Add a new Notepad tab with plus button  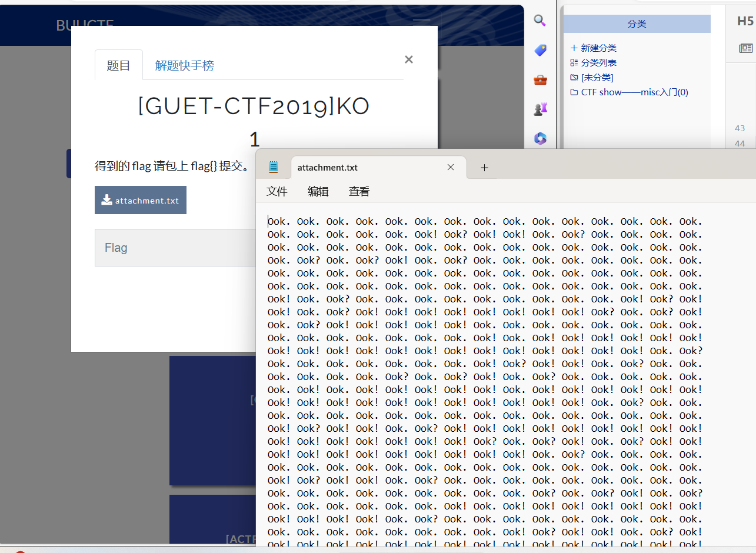coord(484,168)
